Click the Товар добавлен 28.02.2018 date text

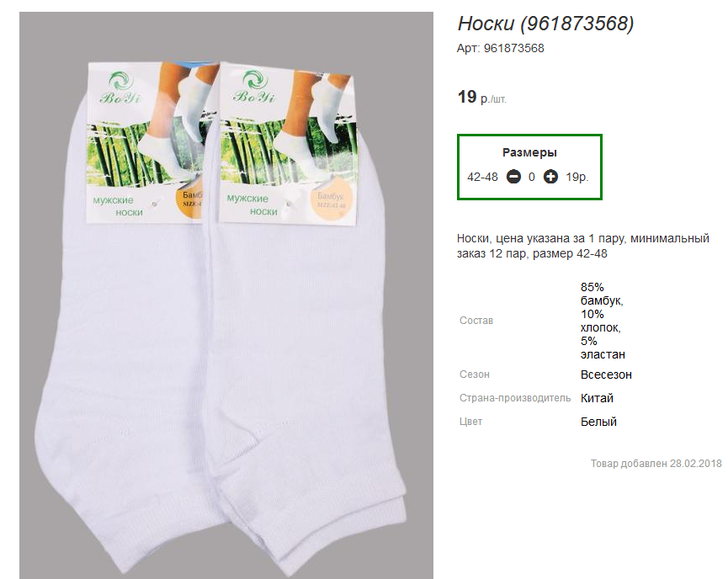pos(656,464)
